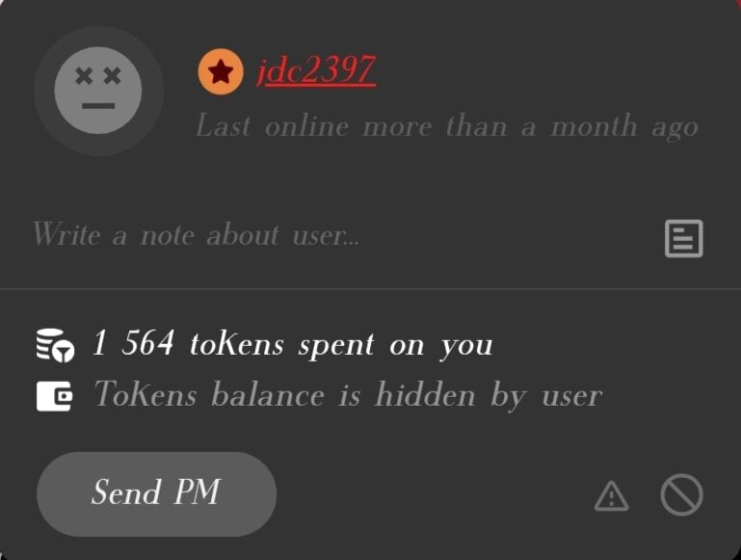Viewport: 741px width, 560px height.
Task: Click the funnel badge on the coins icon
Action: 64,351
